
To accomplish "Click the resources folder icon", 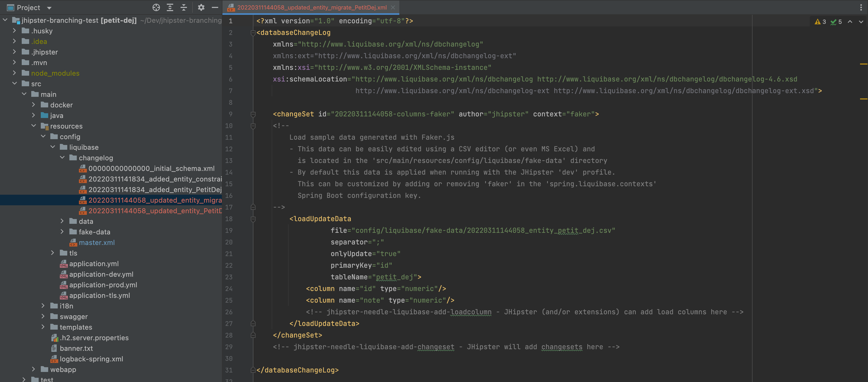I will point(44,126).
